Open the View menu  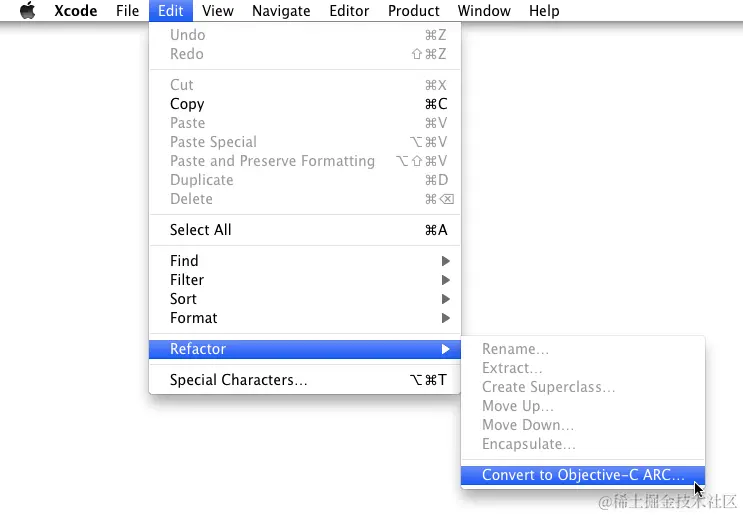pyautogui.click(x=217, y=10)
